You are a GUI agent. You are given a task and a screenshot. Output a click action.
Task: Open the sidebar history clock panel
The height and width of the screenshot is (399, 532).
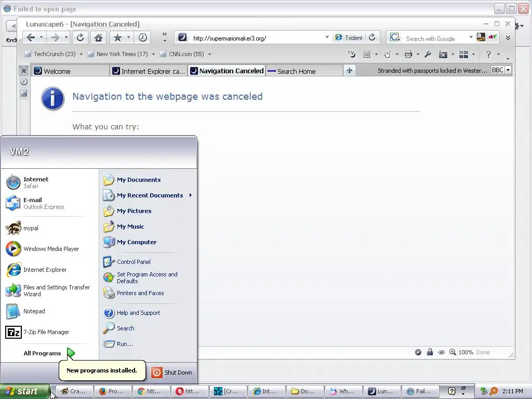click(24, 82)
